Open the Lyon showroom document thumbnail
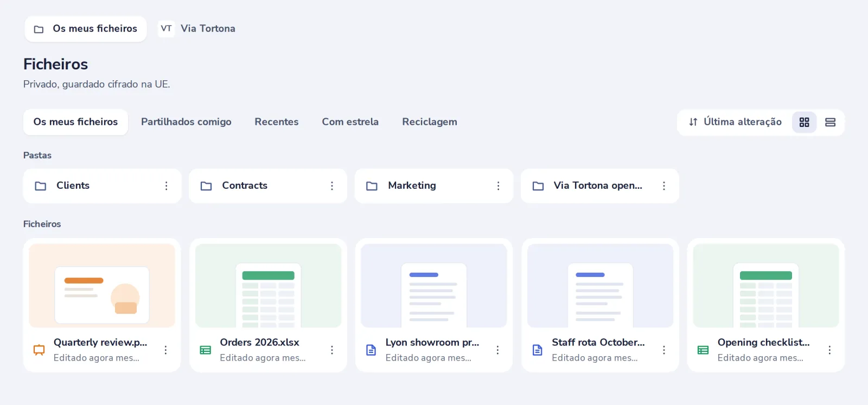This screenshot has width=868, height=405. pos(434,286)
